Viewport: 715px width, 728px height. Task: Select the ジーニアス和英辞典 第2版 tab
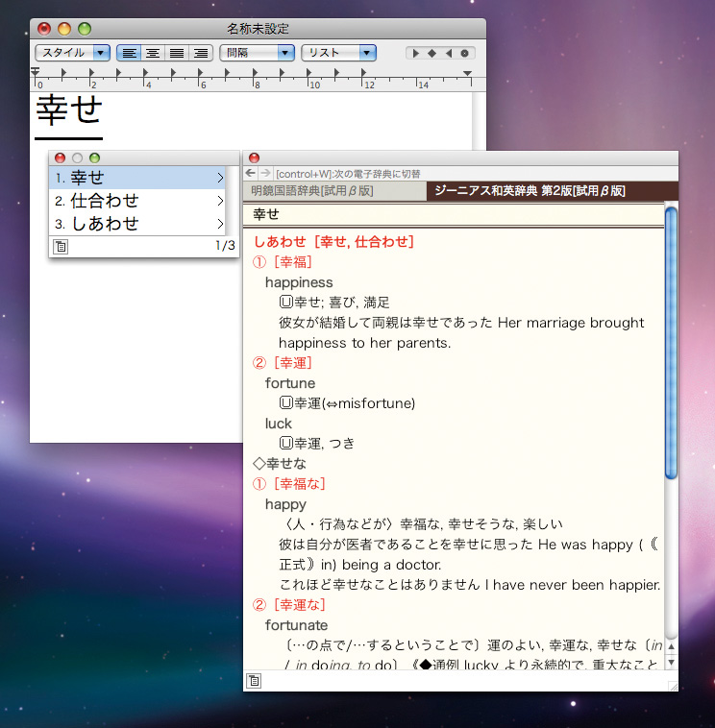tap(529, 191)
